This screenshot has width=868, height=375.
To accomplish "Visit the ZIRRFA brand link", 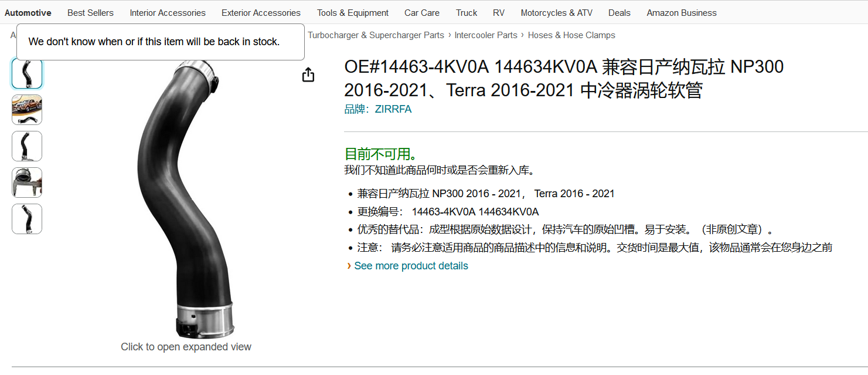I will pyautogui.click(x=393, y=109).
